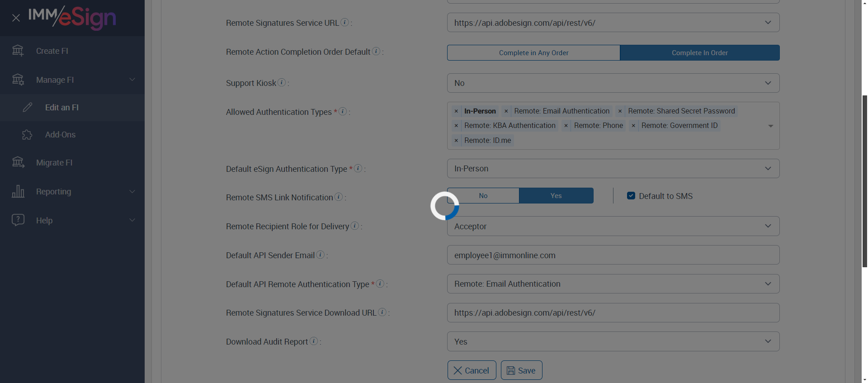Click info icon beside Download Audit Report

(314, 341)
